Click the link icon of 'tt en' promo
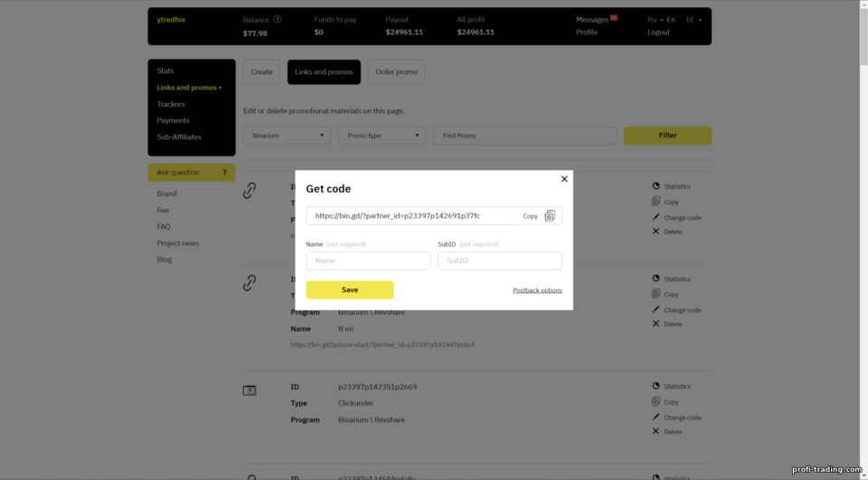Viewport: 868px width, 480px height. pyautogui.click(x=250, y=283)
